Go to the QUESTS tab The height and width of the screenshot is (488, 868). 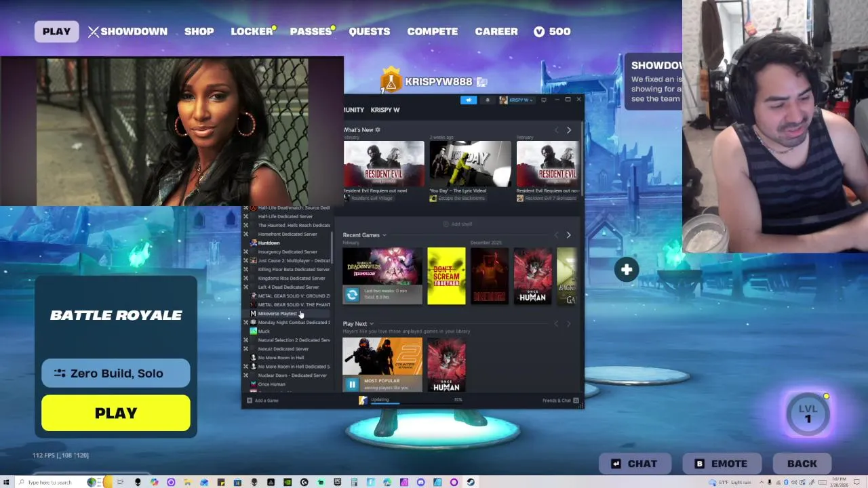[x=370, y=32]
